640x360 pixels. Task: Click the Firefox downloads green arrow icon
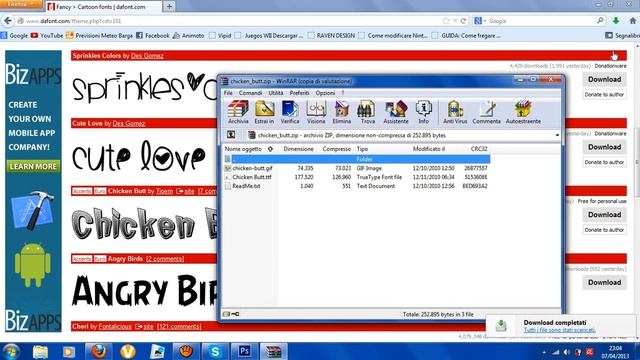click(616, 20)
